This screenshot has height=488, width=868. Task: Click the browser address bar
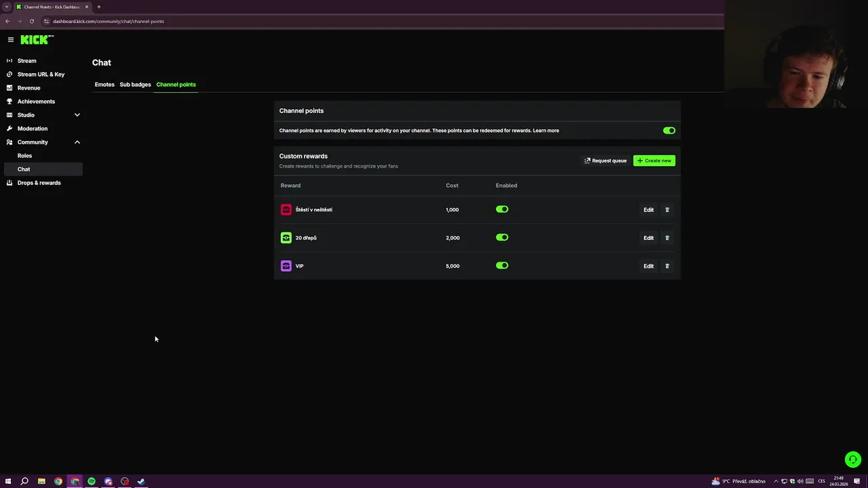[x=271, y=21]
